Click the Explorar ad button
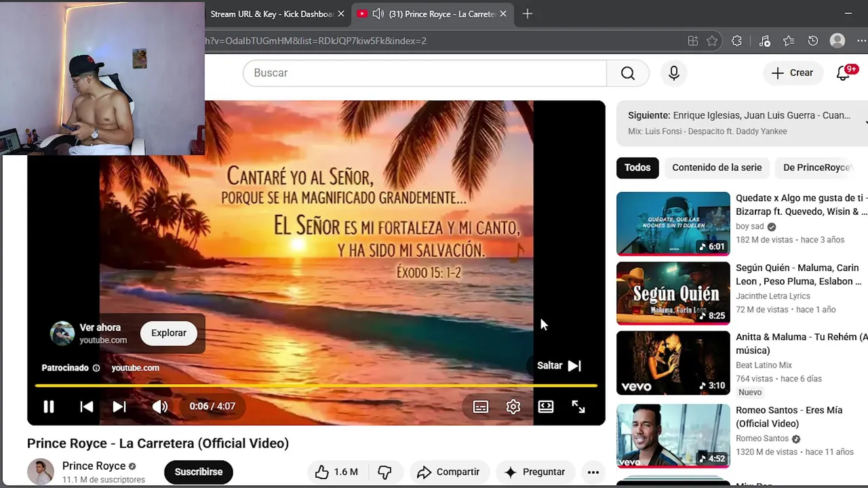The height and width of the screenshot is (488, 868). (x=169, y=333)
